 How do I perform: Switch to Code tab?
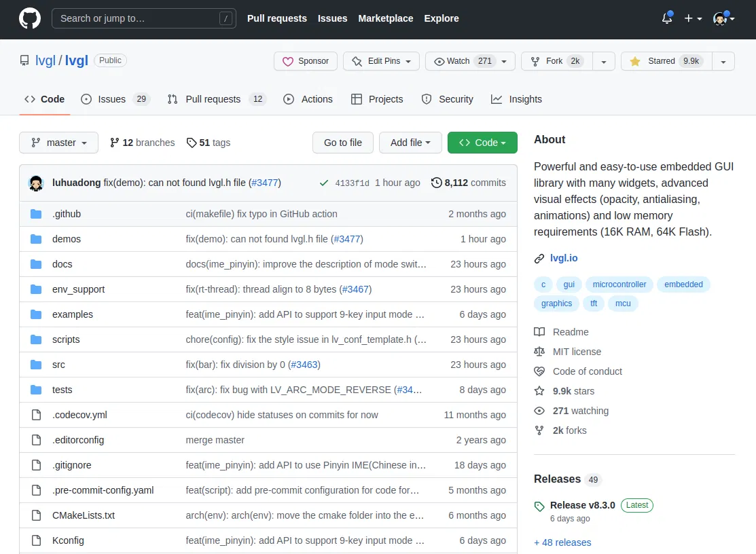[44, 99]
